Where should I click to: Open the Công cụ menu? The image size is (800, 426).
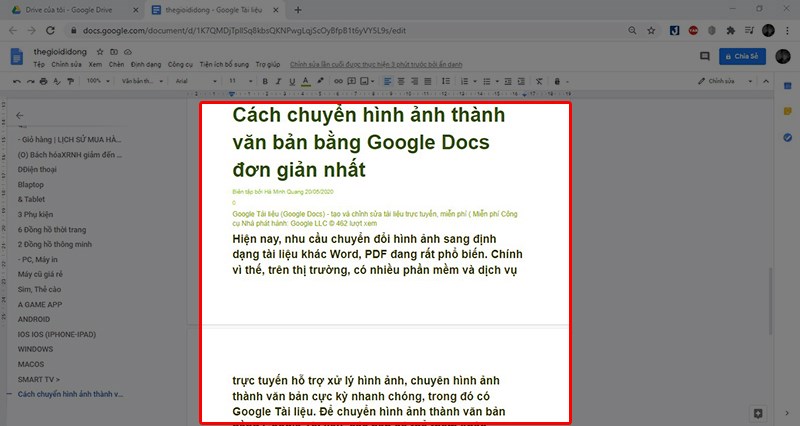pos(181,64)
